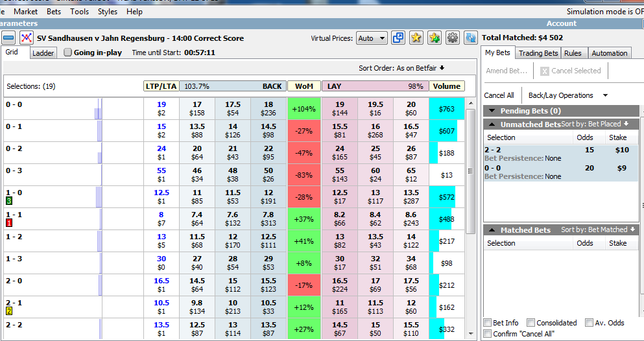Enable the Bet Info checkbox
This screenshot has width=644, height=341.
[x=488, y=323]
